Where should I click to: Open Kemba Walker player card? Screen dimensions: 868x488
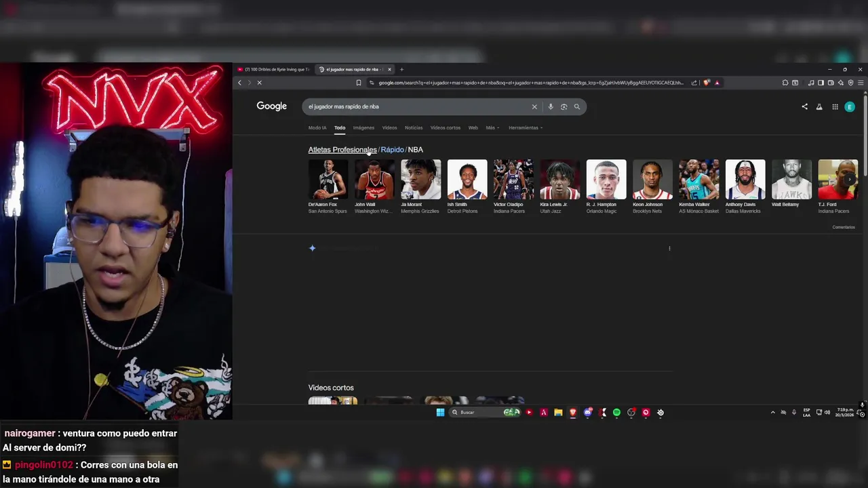tap(699, 187)
